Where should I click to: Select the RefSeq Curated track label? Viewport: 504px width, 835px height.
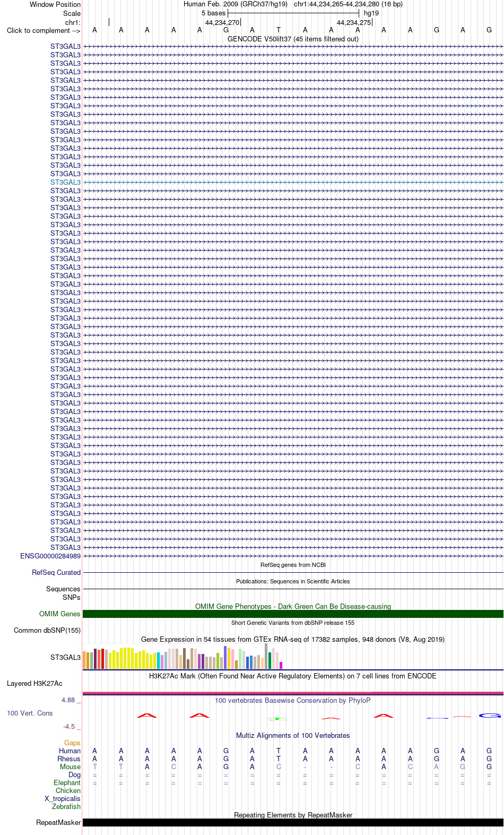pyautogui.click(x=56, y=572)
